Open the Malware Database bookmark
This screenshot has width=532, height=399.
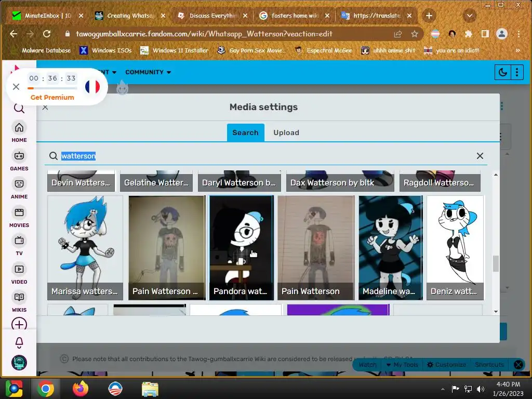42,50
